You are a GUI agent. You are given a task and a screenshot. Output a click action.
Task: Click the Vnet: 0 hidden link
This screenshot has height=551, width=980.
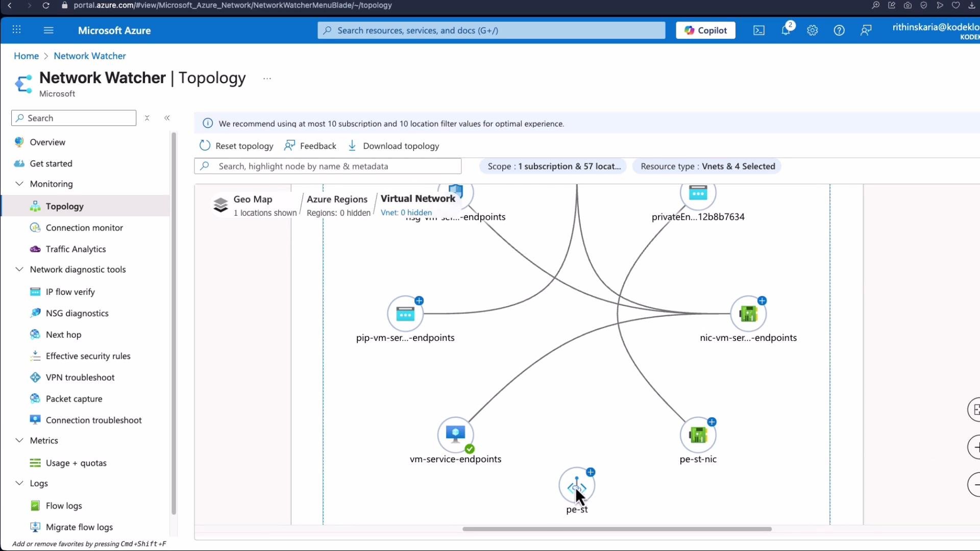tap(406, 213)
